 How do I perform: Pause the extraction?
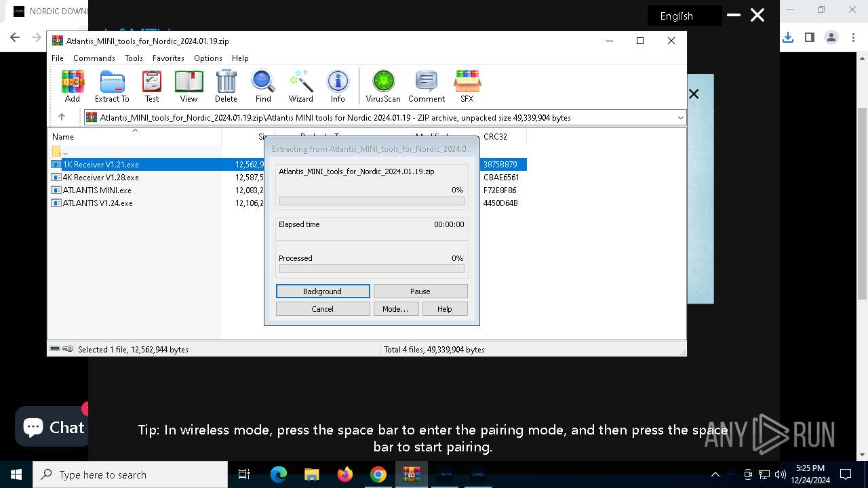pos(420,291)
